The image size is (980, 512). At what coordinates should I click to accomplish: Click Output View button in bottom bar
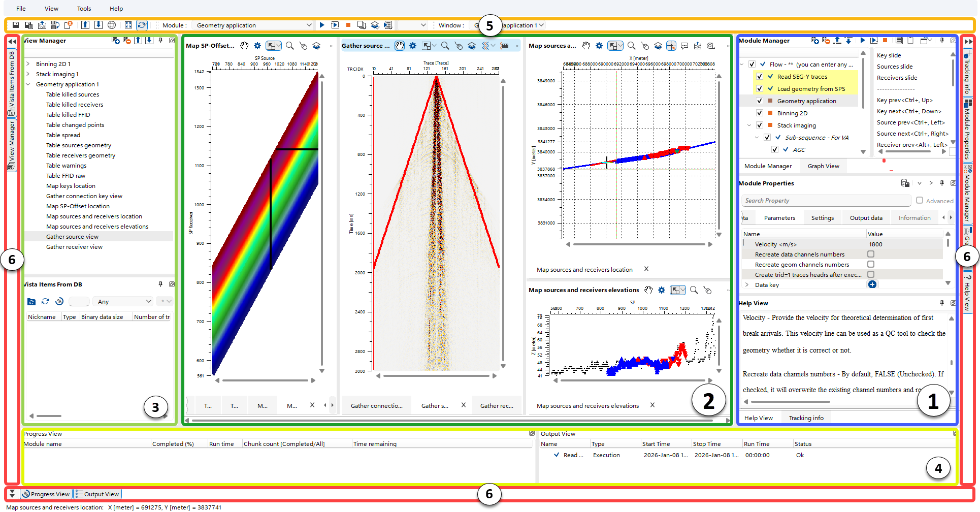coord(97,494)
